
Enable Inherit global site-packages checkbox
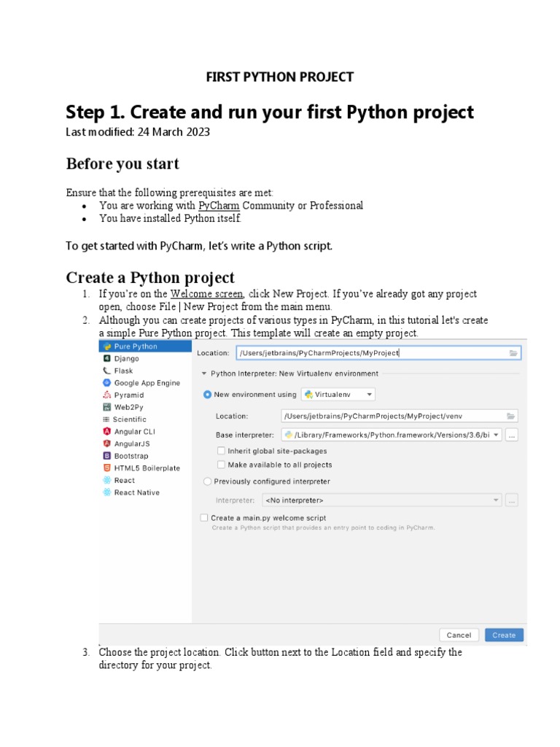pos(221,452)
